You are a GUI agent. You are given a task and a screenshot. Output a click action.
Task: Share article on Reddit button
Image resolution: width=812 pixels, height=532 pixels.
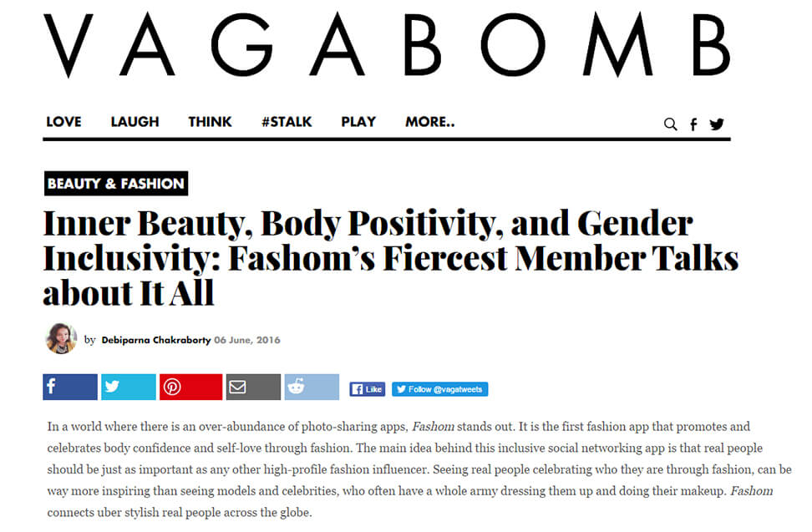[312, 388]
